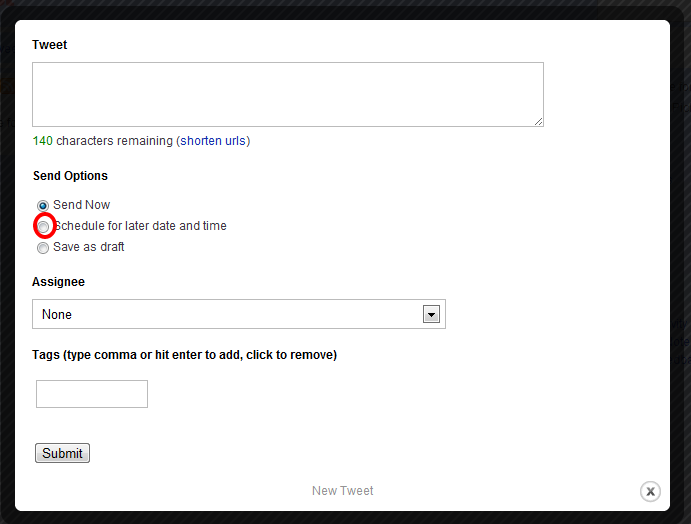Click the "New Tweet" dialog title
Image resolution: width=691 pixels, height=524 pixels.
coord(343,491)
